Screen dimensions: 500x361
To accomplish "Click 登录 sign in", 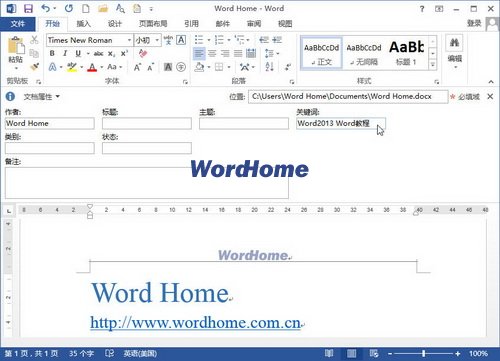I will (x=474, y=23).
